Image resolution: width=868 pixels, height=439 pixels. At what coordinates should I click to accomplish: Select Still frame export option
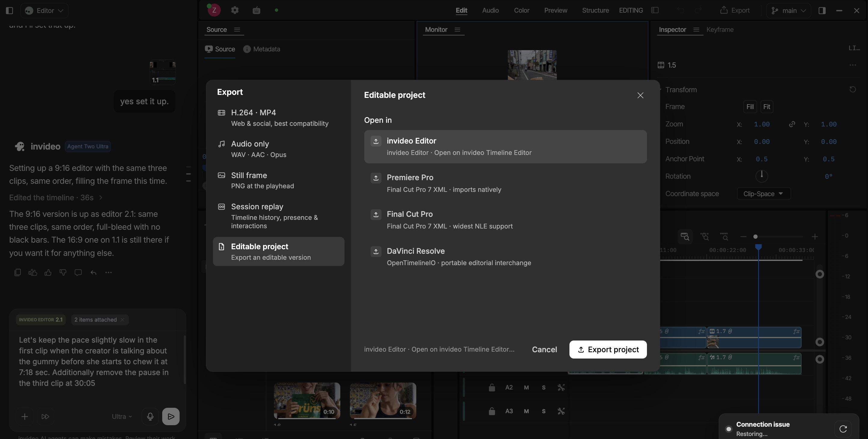point(279,180)
